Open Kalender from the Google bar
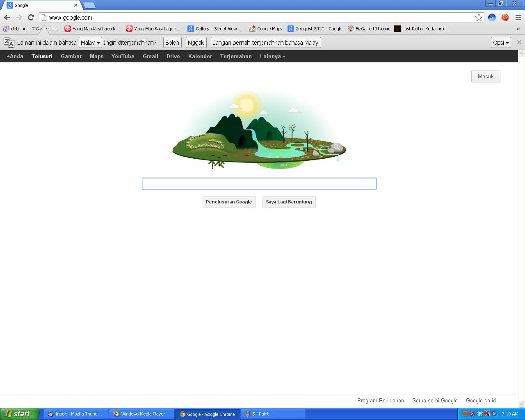The image size is (525, 420). tap(200, 56)
